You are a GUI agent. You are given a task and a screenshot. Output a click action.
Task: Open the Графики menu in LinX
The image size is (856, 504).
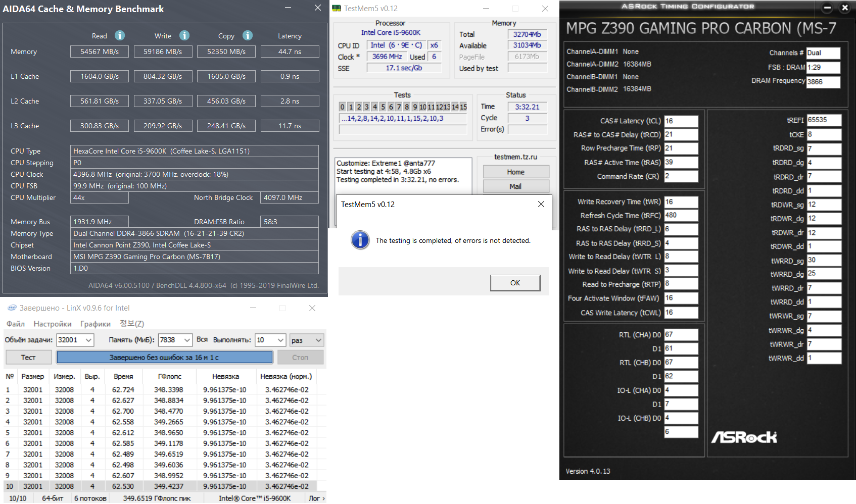pos(96,324)
